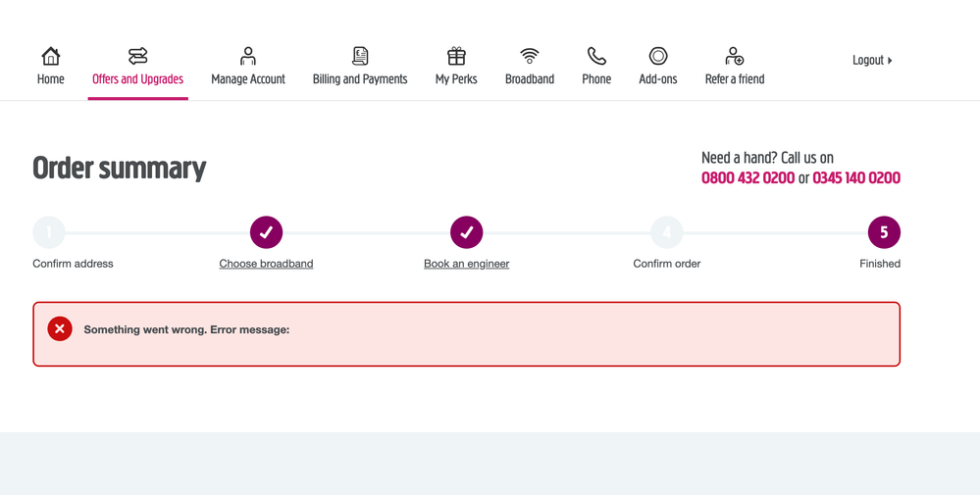Click the Book an engineer checkmark circle
Viewport: 980px width, 495px height.
[466, 232]
